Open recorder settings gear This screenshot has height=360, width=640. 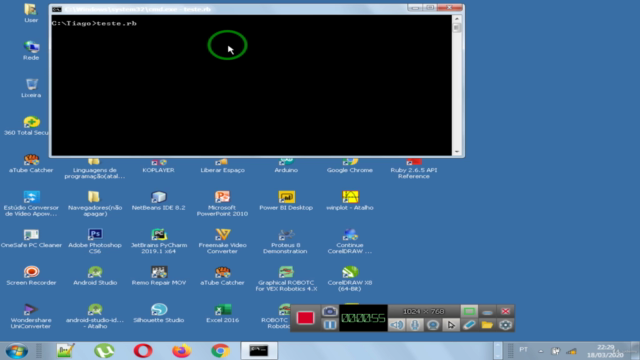tap(505, 325)
